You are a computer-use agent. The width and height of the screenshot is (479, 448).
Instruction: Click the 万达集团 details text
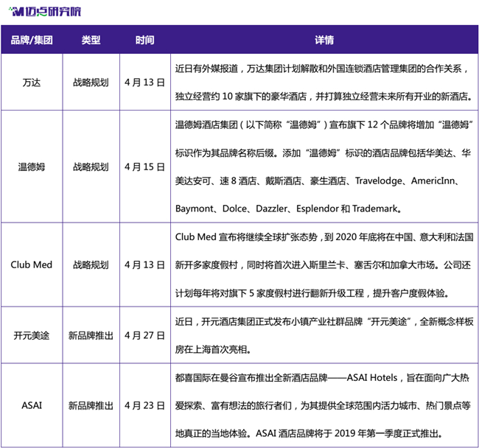tap(324, 83)
